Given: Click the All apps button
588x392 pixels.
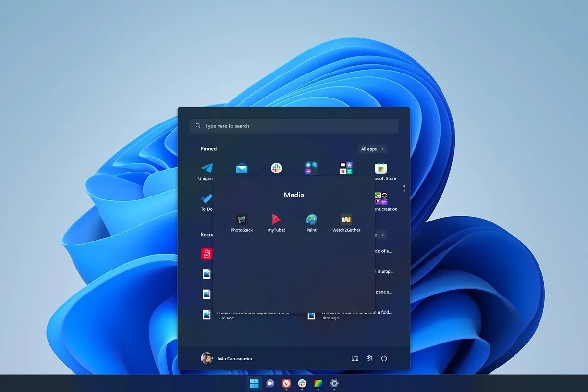Looking at the screenshot, I should 372,149.
